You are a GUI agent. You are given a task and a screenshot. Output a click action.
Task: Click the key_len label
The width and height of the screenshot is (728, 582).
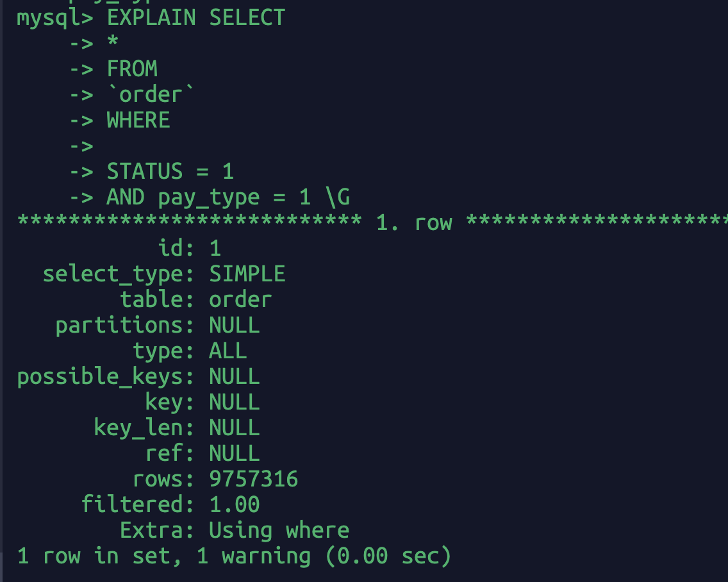coord(138,428)
